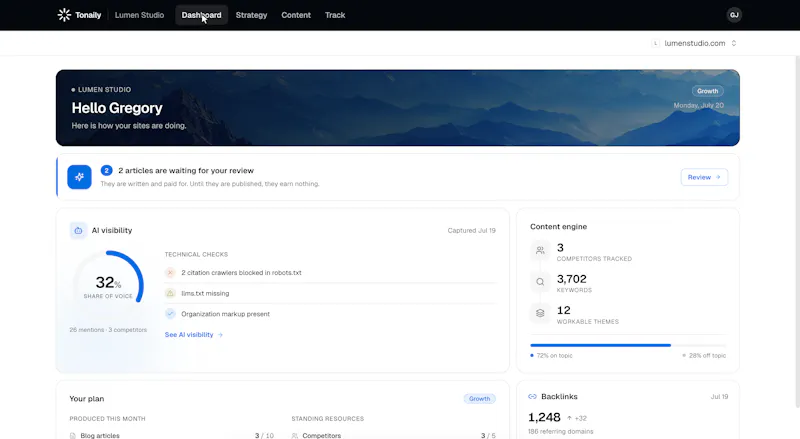The image size is (800, 439).
Task: Open the lumenstudio.com site switcher
Action: coord(694,43)
